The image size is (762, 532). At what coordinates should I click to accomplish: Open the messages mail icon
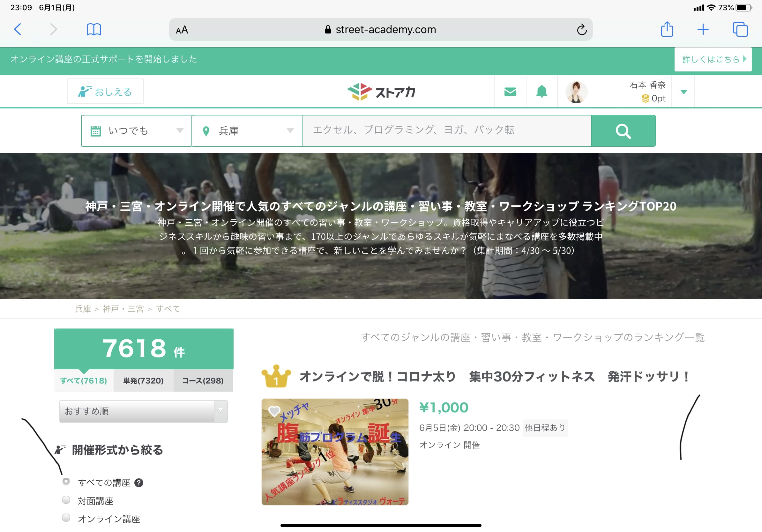point(510,92)
